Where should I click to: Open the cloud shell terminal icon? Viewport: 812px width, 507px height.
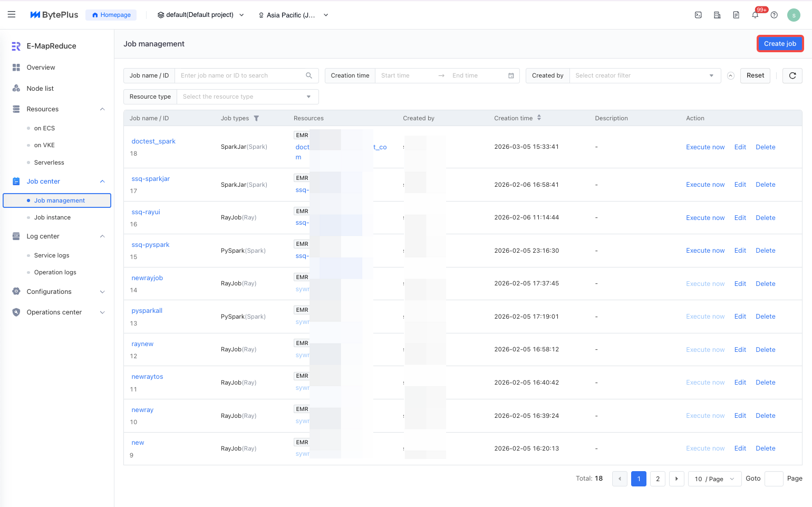698,15
